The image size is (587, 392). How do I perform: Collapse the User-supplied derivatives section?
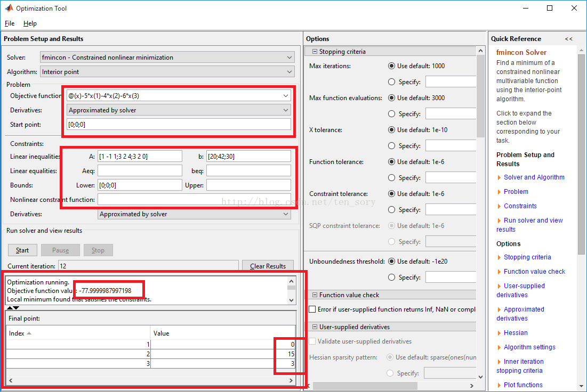click(x=315, y=327)
